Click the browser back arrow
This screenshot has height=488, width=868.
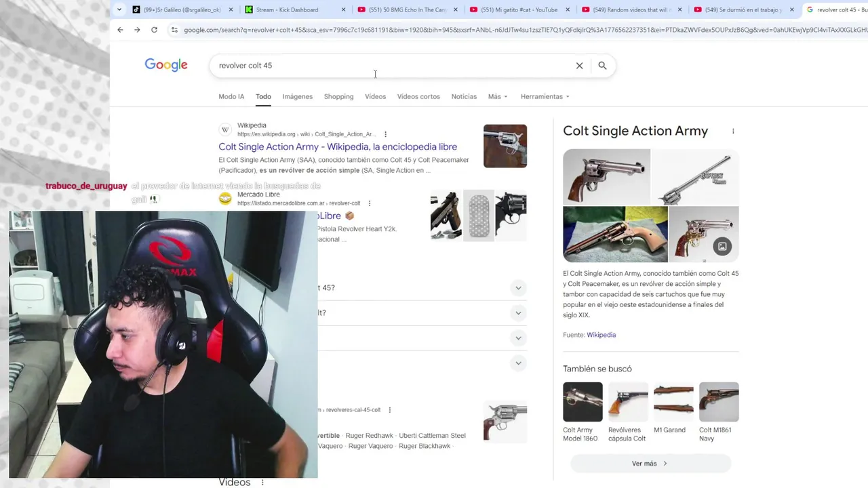pos(120,30)
